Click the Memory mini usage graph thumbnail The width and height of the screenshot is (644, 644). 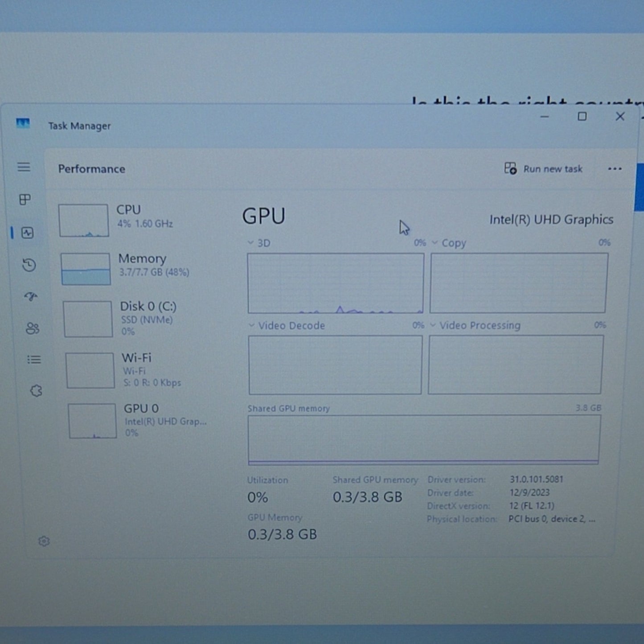tap(86, 269)
